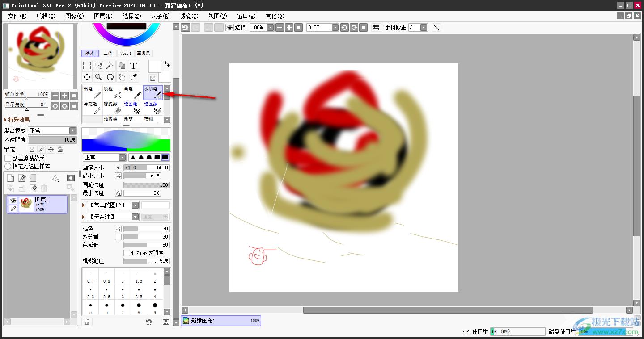Select the Zoom magnifier tool
Screen dimensions: 644x339
point(98,77)
